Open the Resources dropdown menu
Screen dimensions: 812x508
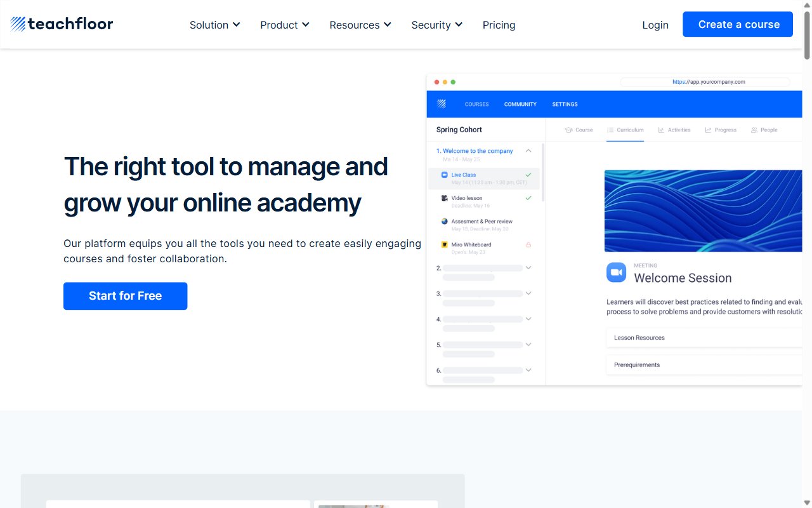tap(360, 25)
